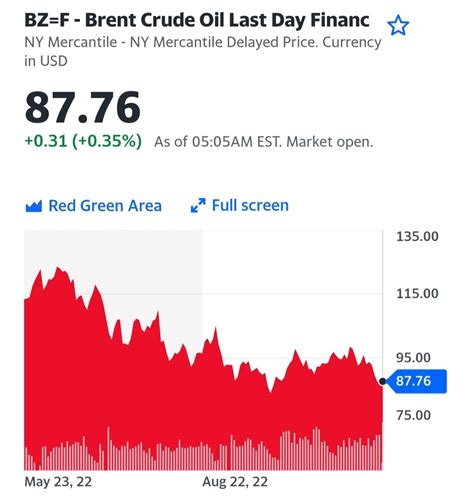
Task: Click the expand arrows icon for full screen
Action: pyautogui.click(x=198, y=205)
